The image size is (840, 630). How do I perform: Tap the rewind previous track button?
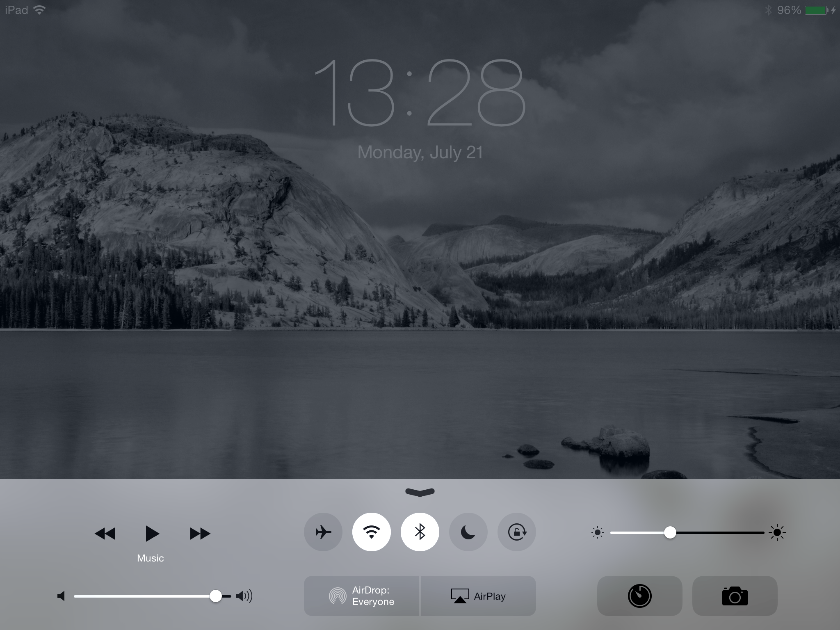[x=105, y=534]
